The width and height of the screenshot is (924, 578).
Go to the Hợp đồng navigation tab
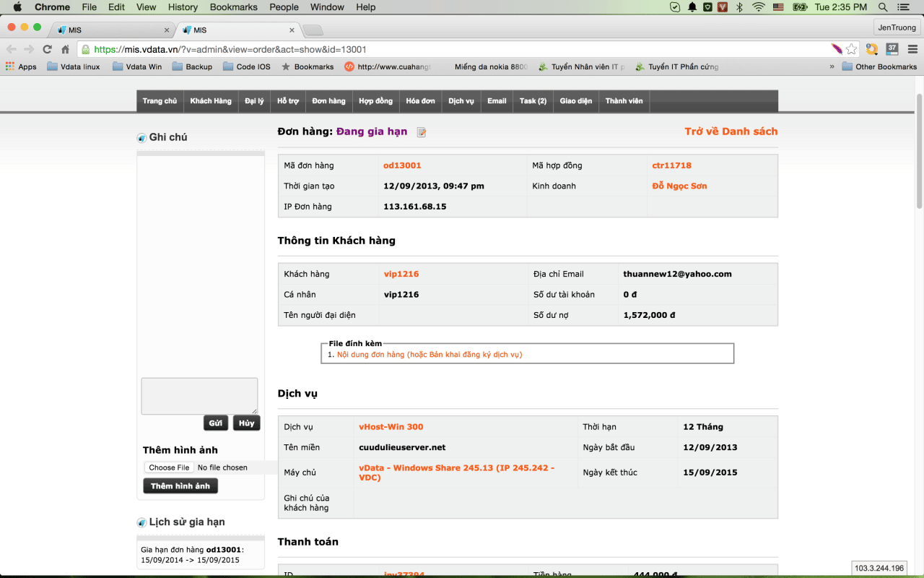(x=375, y=101)
